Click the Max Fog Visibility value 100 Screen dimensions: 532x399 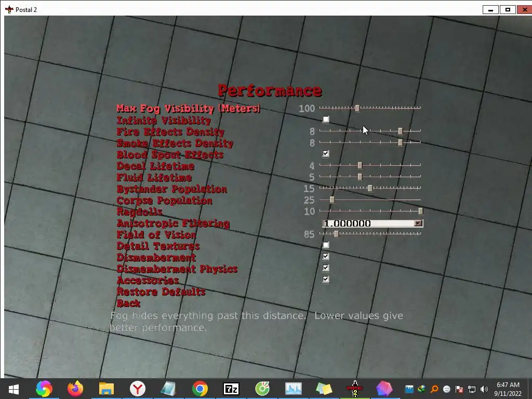[x=307, y=109]
